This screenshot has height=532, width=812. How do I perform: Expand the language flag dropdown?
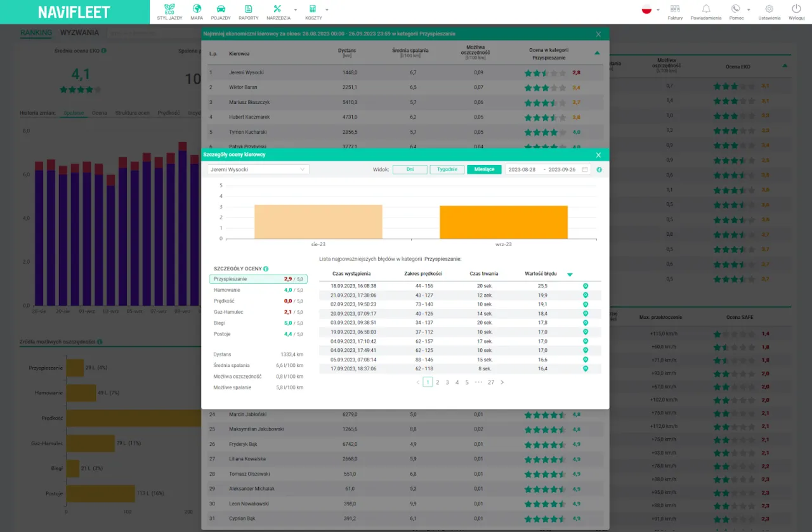point(650,10)
